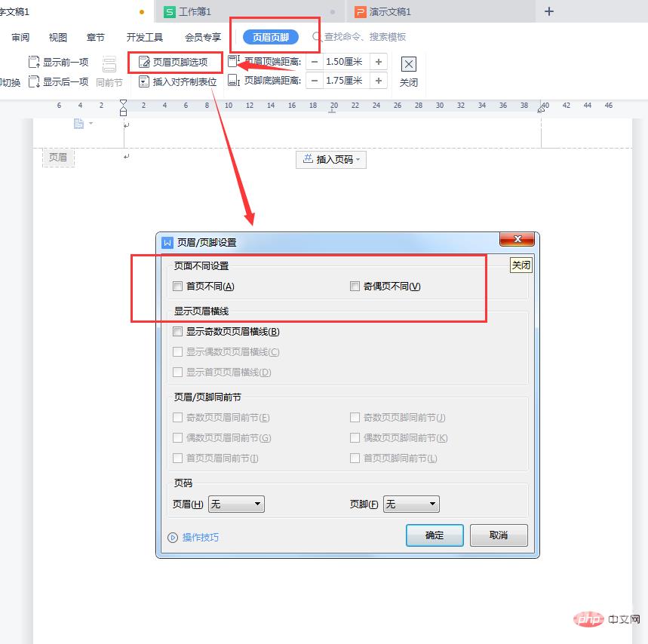This screenshot has height=644, width=648.
Task: Switch to 工作簿1 spreadsheet tab
Action: click(195, 12)
